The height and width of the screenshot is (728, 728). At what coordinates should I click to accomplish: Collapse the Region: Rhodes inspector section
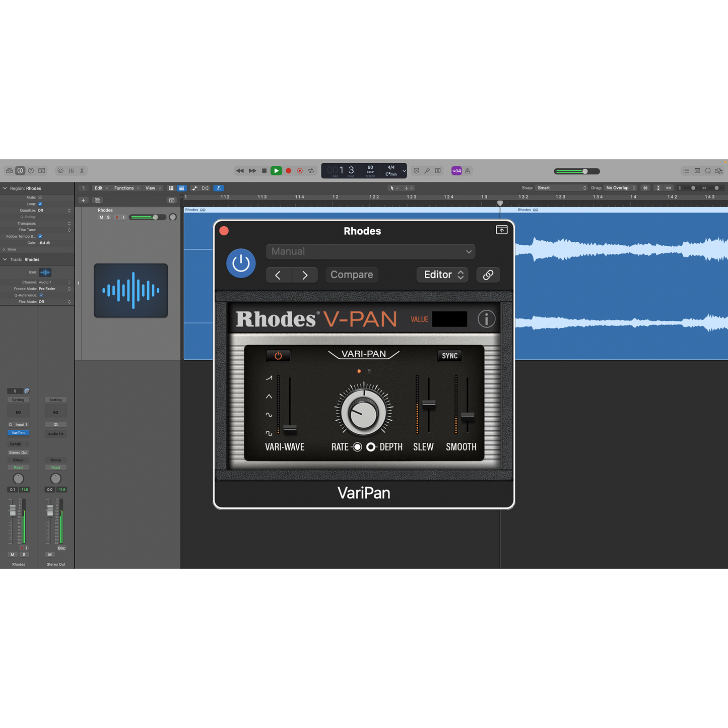click(5, 188)
